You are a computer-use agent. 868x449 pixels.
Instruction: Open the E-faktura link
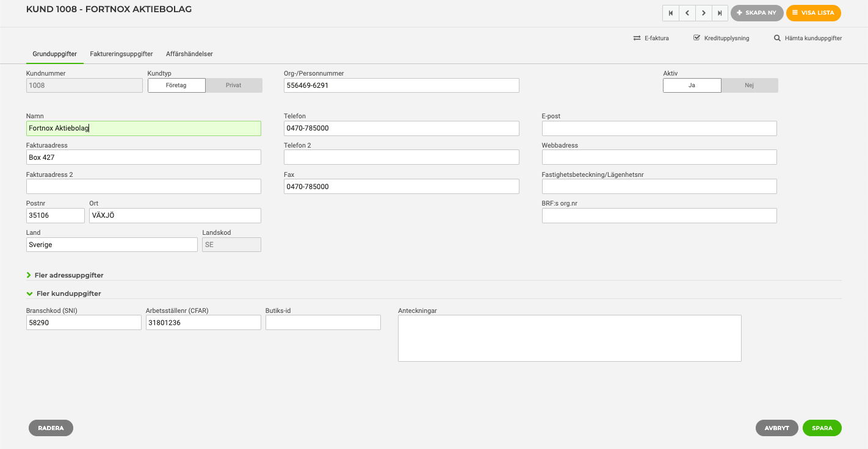pos(651,38)
